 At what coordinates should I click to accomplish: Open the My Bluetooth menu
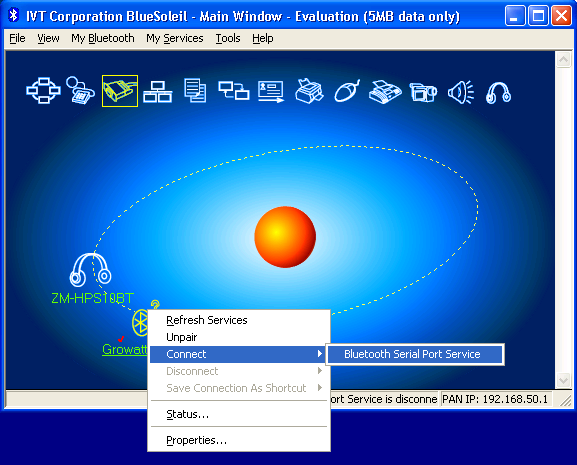pyautogui.click(x=103, y=38)
